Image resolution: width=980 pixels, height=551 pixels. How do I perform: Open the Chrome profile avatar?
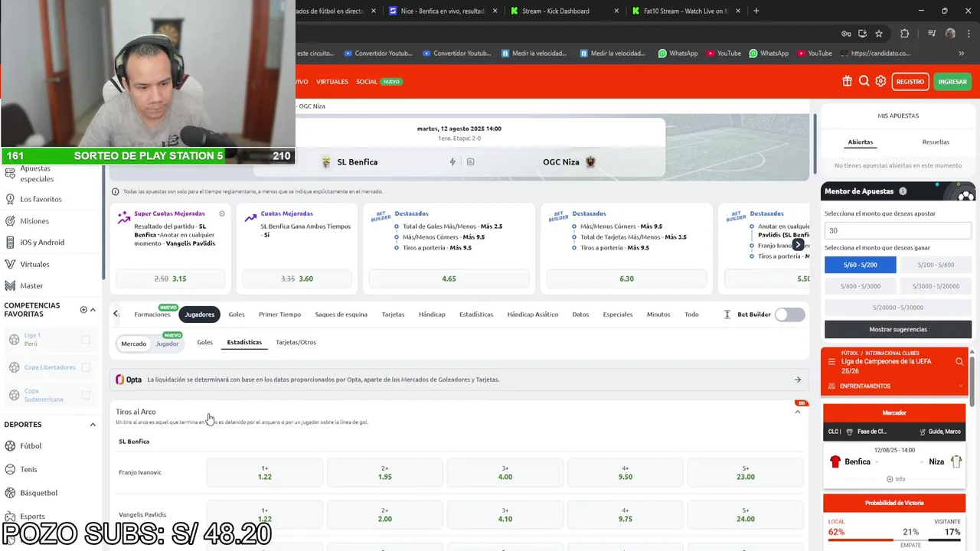(x=950, y=34)
